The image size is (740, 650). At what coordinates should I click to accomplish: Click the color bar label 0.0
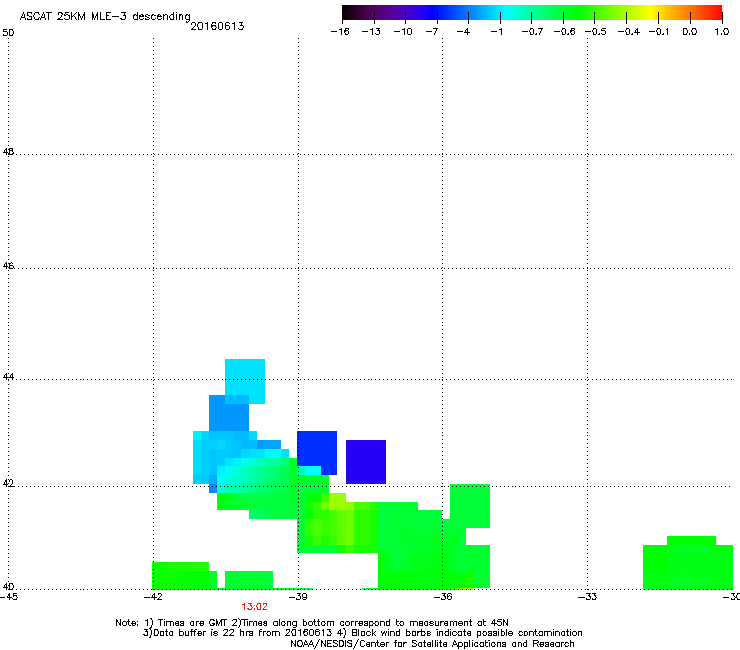point(690,32)
